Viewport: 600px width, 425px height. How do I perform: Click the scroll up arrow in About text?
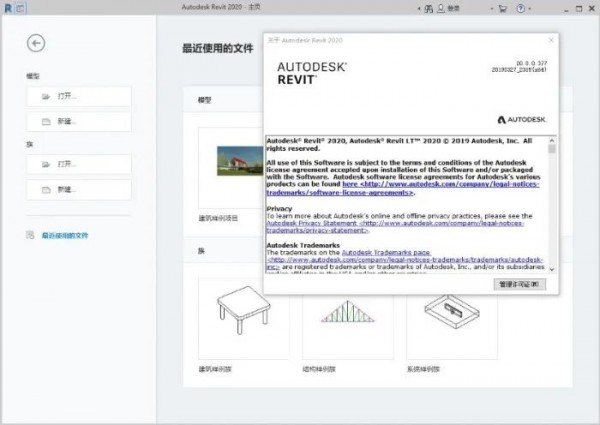552,140
